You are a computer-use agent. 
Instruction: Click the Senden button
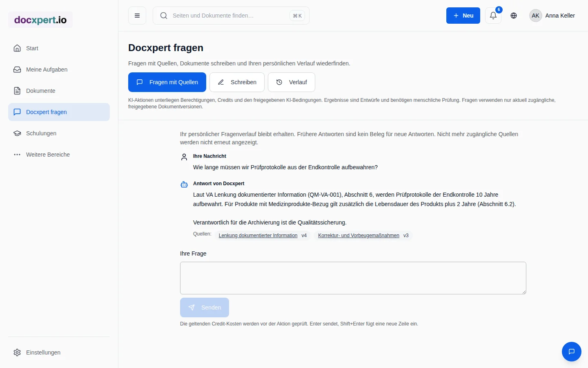pyautogui.click(x=205, y=307)
